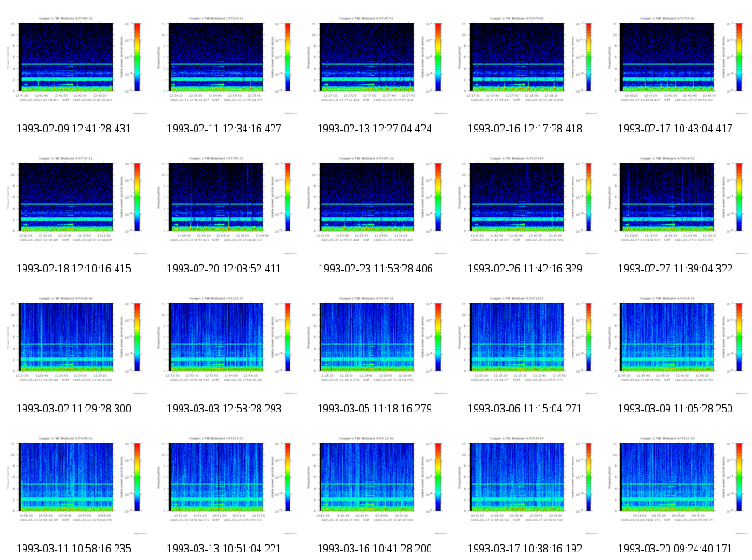Click the caption text 1993-03-09 11:05:28.250

click(x=675, y=409)
